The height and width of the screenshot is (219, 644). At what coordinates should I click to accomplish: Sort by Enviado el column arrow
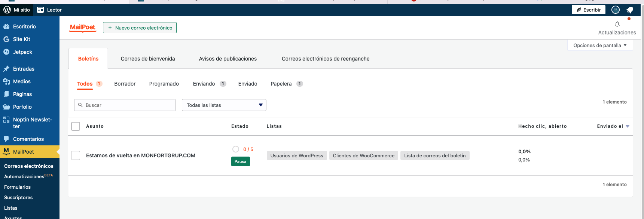(628, 126)
